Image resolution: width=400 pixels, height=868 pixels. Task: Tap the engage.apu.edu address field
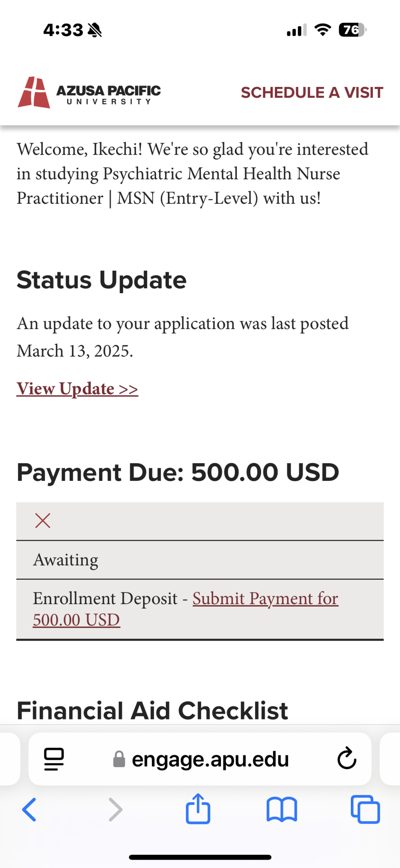(200, 759)
